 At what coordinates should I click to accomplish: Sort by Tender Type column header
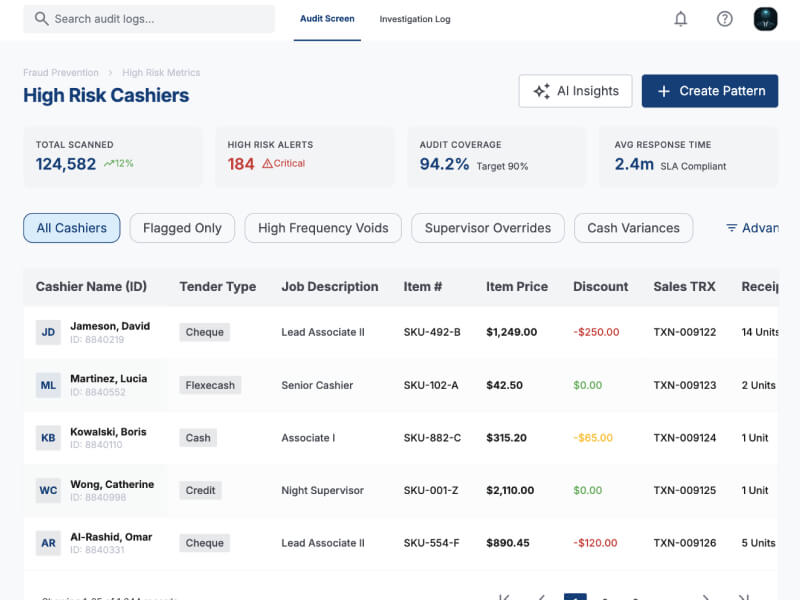218,287
